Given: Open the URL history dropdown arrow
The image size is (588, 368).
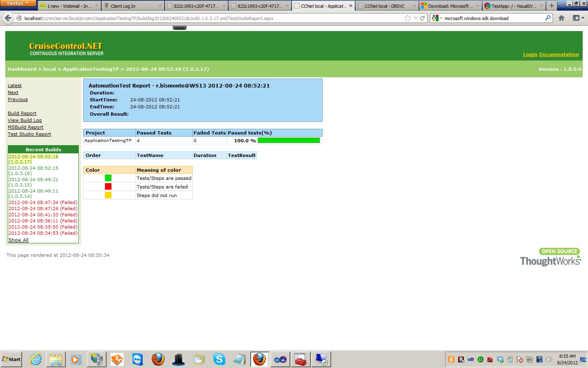Looking at the screenshot, I should pos(415,18).
